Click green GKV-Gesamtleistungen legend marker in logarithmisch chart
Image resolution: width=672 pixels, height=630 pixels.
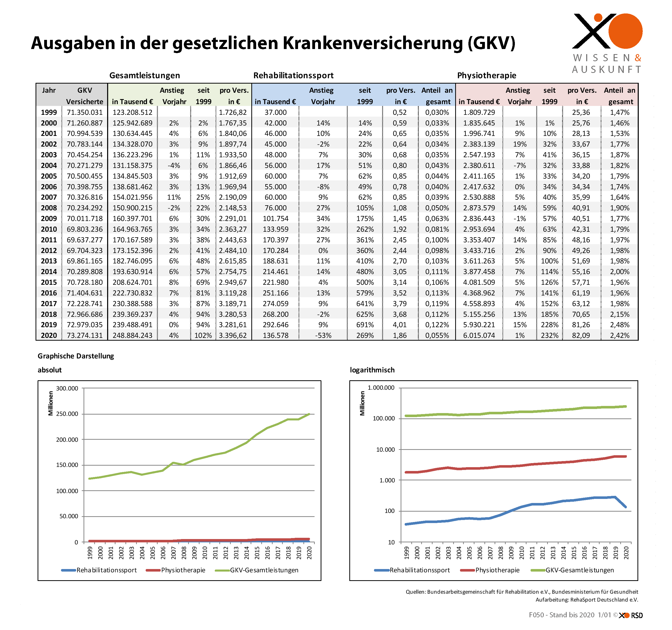tap(538, 570)
